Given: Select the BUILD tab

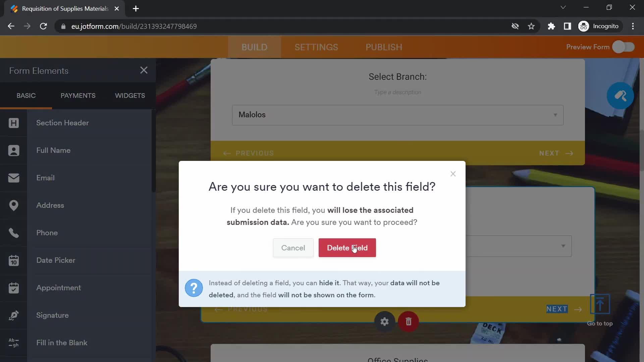Looking at the screenshot, I should pyautogui.click(x=254, y=47).
